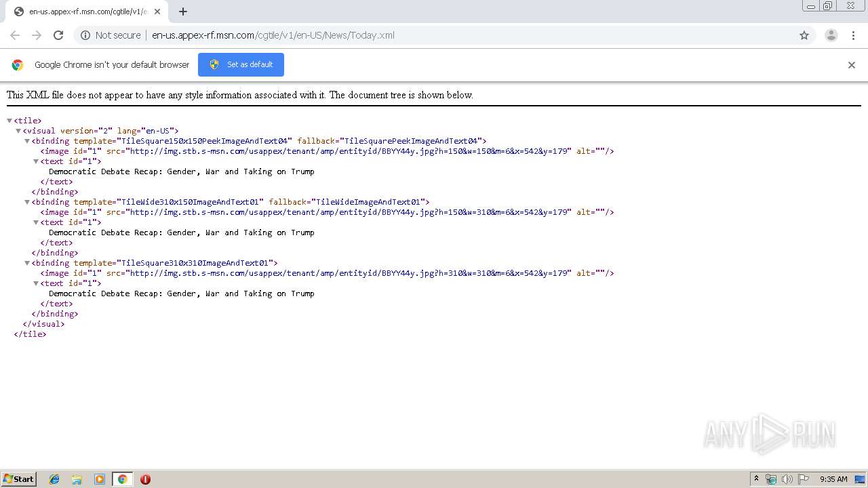Viewport: 868px width, 488px height.
Task: Click the closing </visual> tag
Action: point(44,324)
